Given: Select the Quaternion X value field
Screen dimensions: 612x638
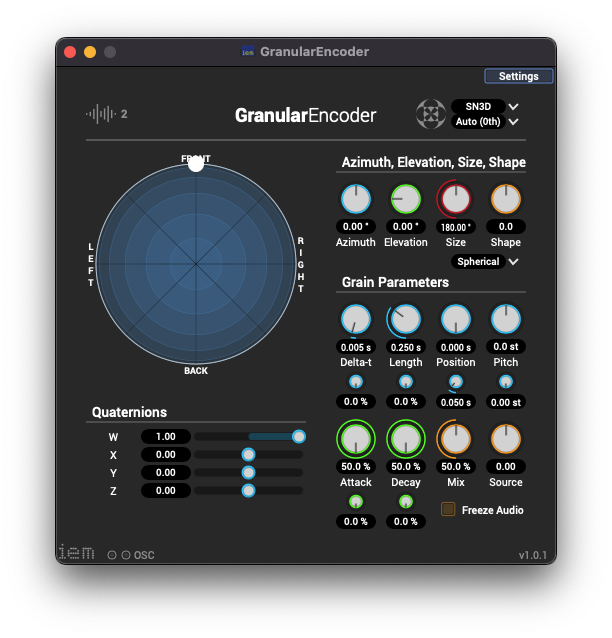Looking at the screenshot, I should click(x=166, y=454).
